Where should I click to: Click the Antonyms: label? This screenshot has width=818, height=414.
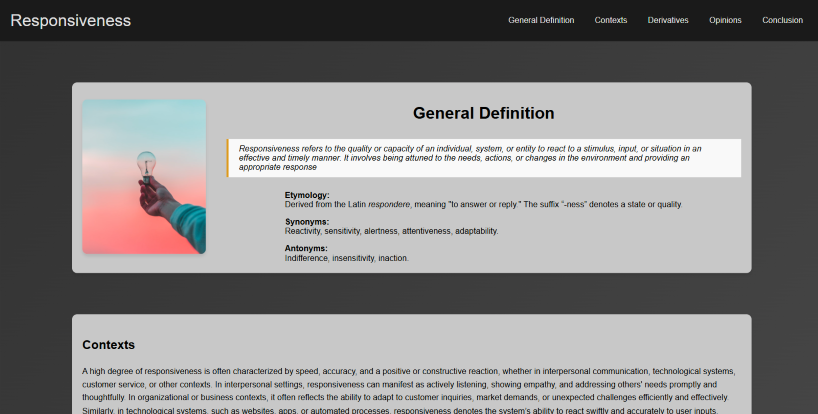tap(306, 248)
